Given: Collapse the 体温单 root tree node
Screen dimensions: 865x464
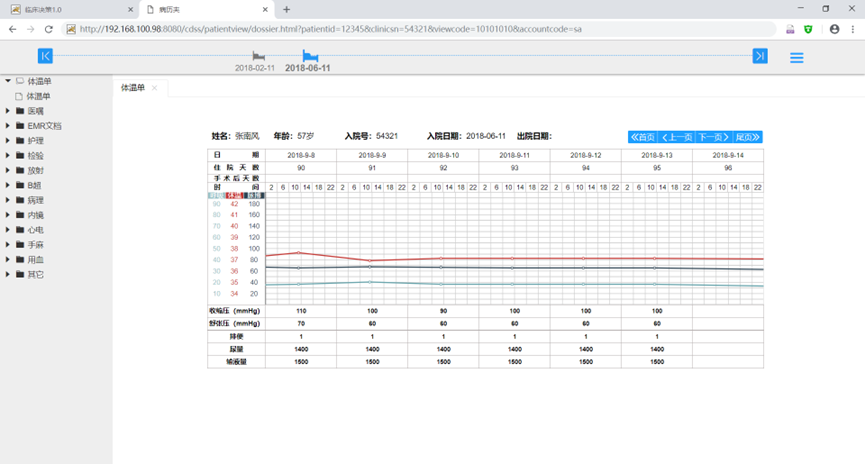Looking at the screenshot, I should pyautogui.click(x=8, y=81).
